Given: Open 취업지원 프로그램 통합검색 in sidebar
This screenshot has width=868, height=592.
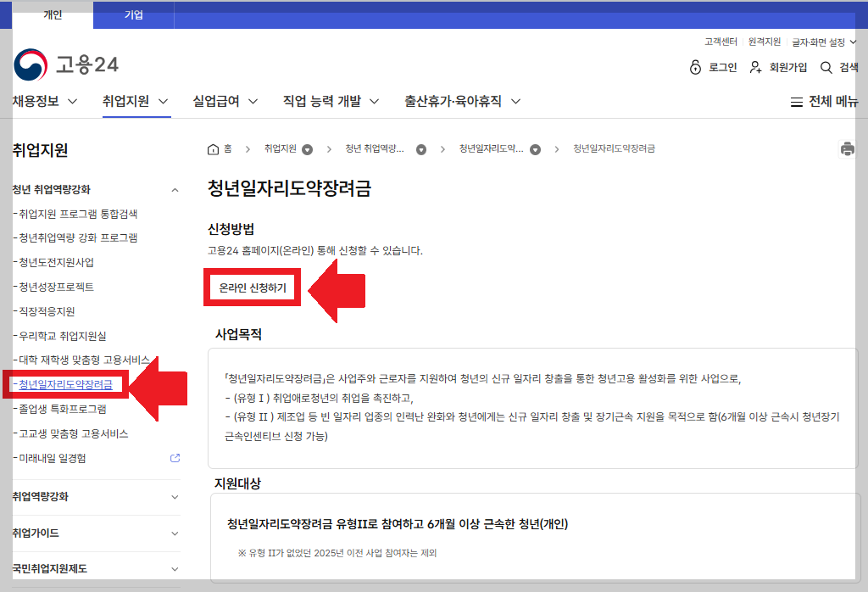Looking at the screenshot, I should [x=78, y=214].
